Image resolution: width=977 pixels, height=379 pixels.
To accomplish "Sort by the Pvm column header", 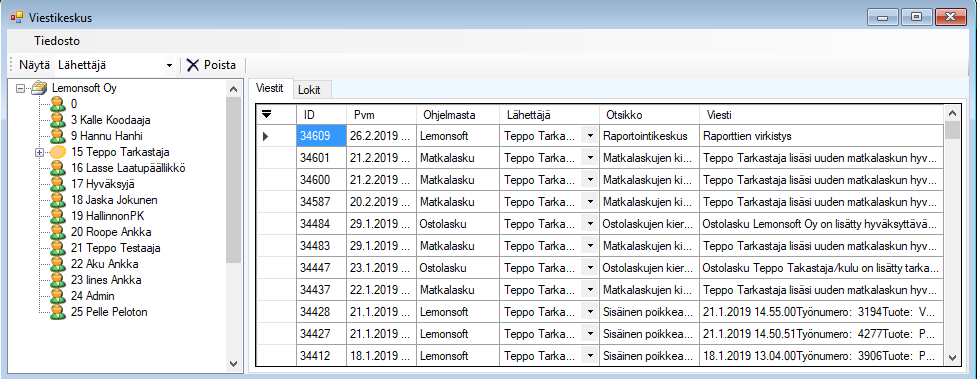I will click(x=381, y=115).
